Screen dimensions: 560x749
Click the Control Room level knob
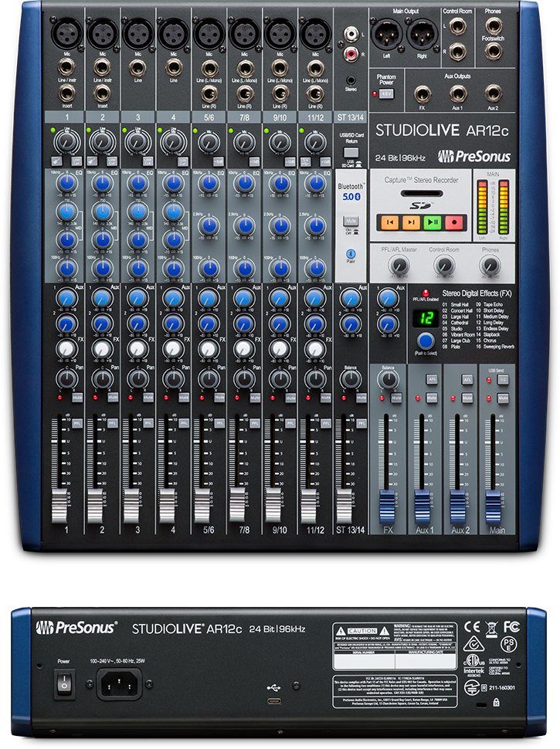pos(443,266)
